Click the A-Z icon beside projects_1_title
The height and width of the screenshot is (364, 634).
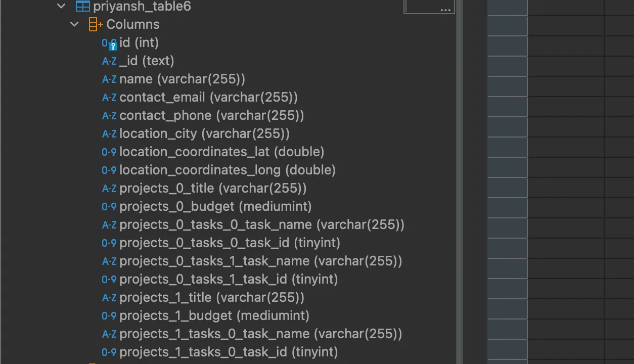coord(109,298)
